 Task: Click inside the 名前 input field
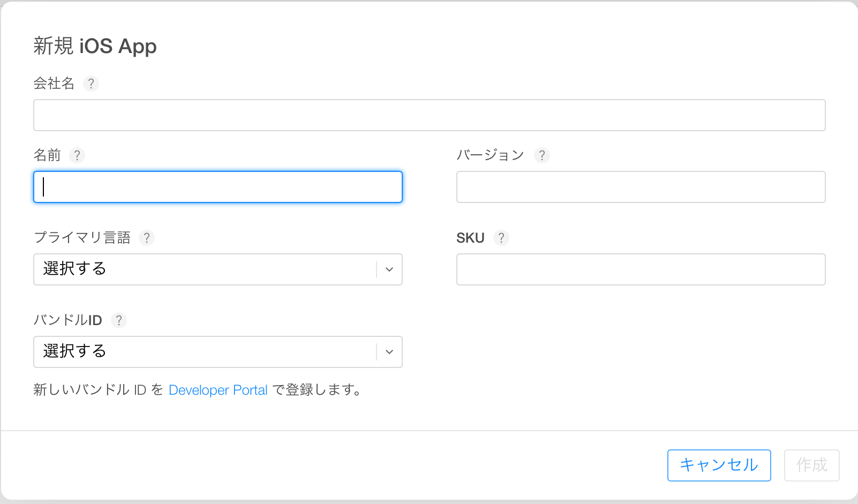[x=217, y=187]
